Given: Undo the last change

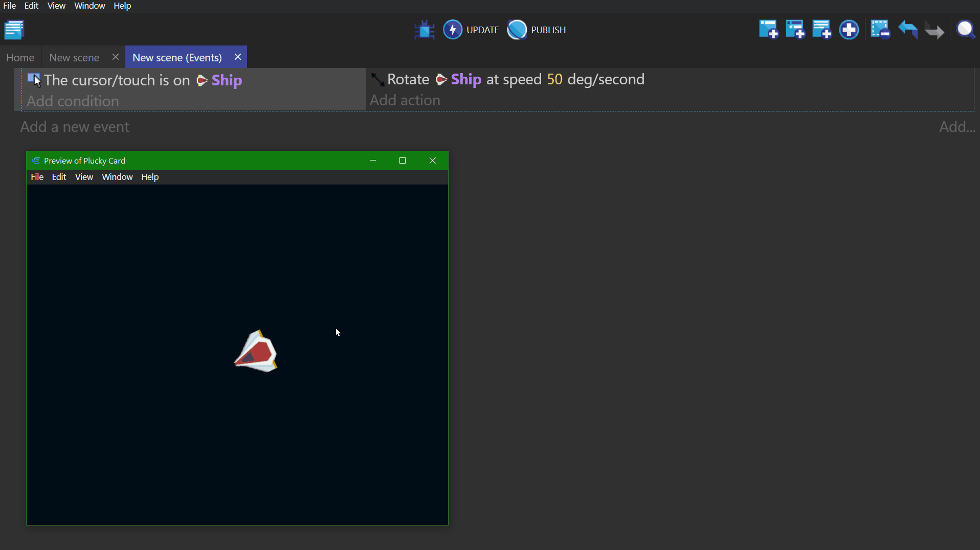Looking at the screenshot, I should click(x=907, y=30).
